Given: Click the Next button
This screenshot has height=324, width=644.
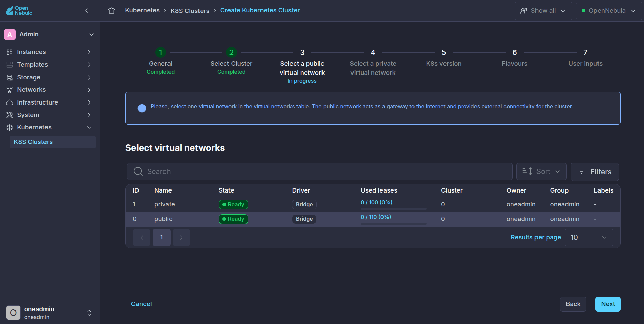Looking at the screenshot, I should tap(608, 304).
